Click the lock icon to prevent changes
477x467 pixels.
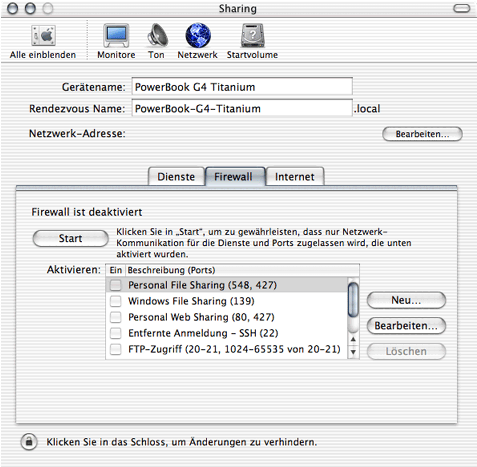29,442
